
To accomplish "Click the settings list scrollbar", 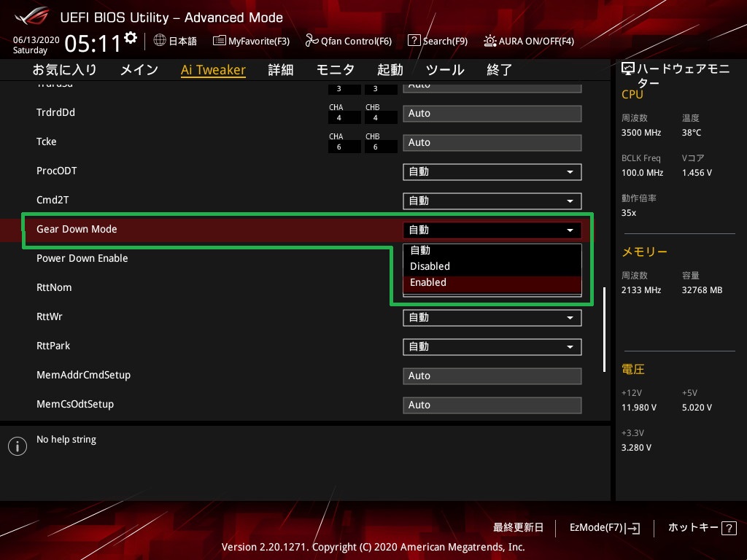I will [x=605, y=329].
